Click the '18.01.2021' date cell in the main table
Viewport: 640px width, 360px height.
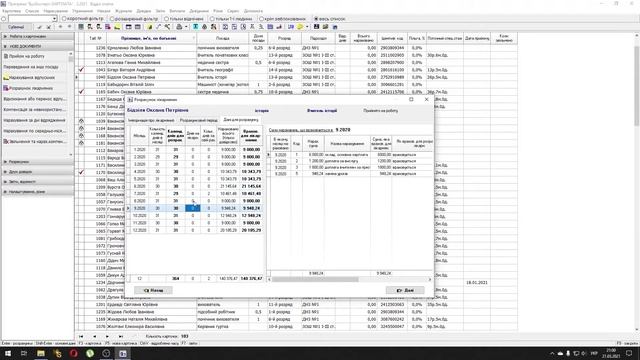pyautogui.click(x=477, y=282)
